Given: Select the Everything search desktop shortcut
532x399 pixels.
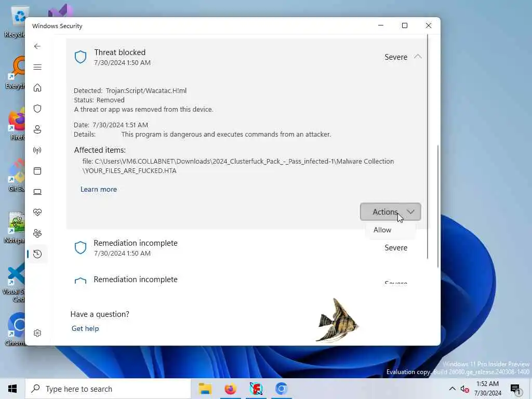Looking at the screenshot, I should 16,73.
